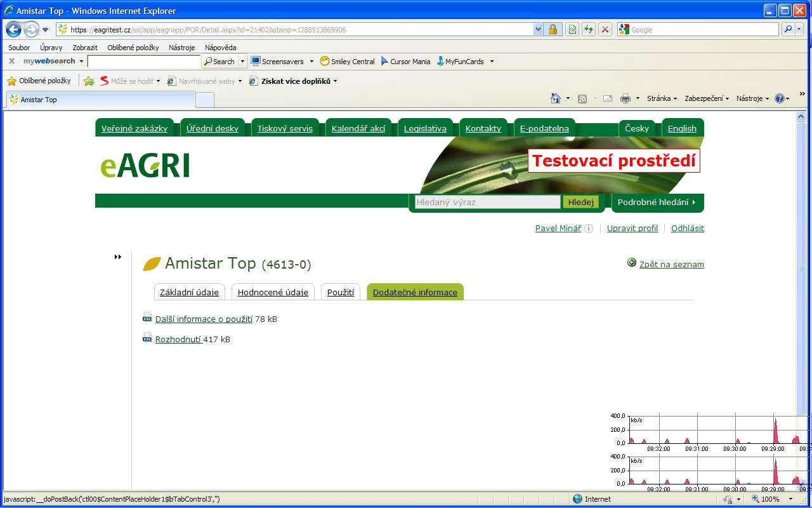This screenshot has height=508, width=812.
Task: Open the Pavel Minář user link
Action: point(558,229)
